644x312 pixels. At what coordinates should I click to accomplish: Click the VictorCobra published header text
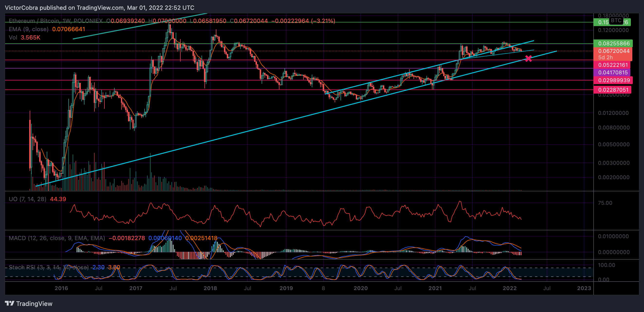pos(99,8)
